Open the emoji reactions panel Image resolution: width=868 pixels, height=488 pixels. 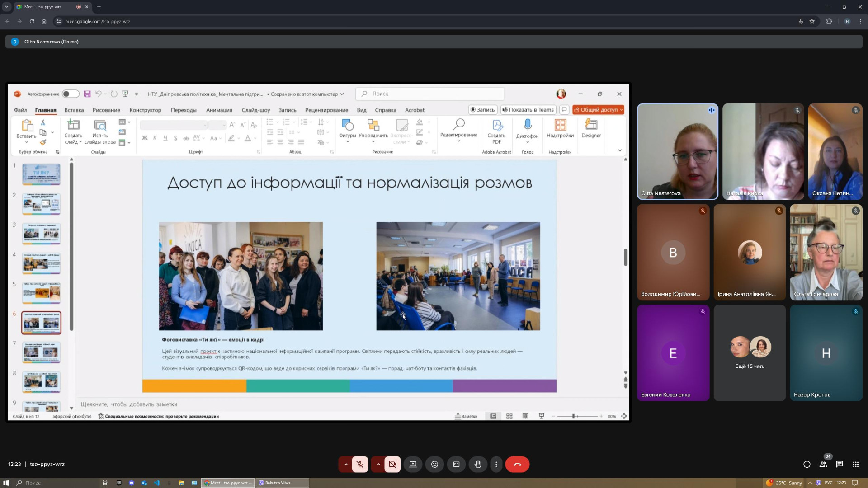pos(434,464)
